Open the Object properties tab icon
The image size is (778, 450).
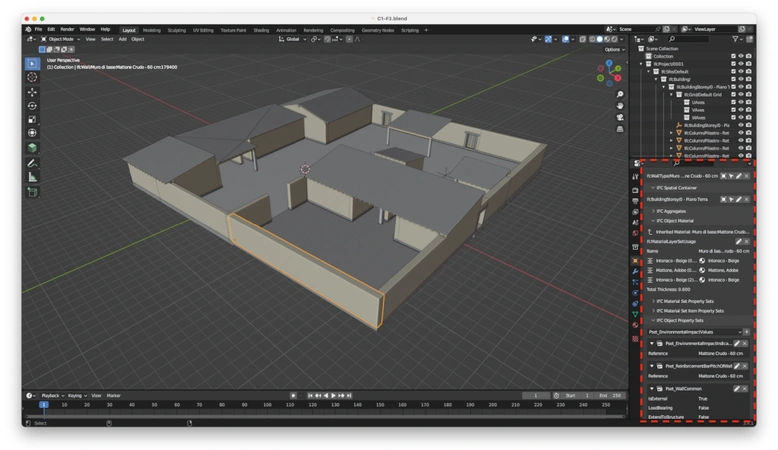pos(635,260)
